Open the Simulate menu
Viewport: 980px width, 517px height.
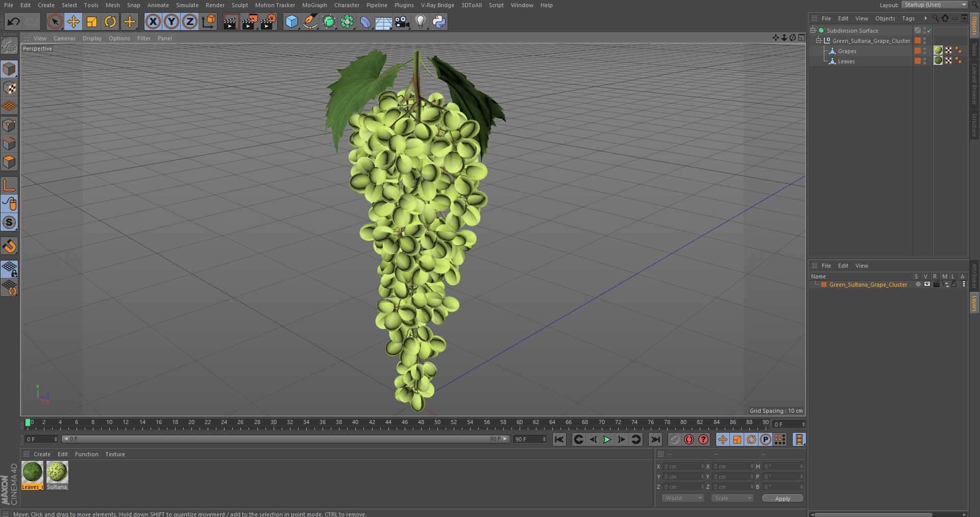(187, 5)
